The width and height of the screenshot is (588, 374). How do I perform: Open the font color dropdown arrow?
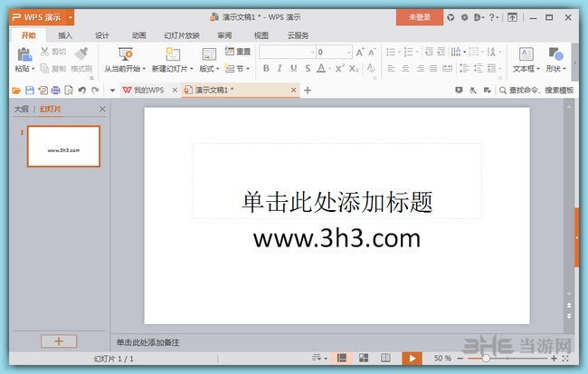click(329, 68)
